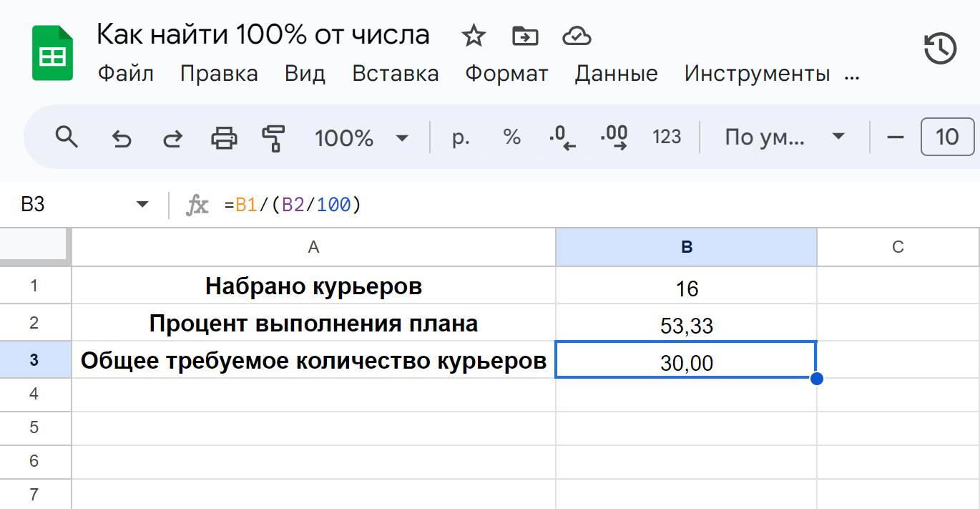Select row 5 header

(34, 428)
